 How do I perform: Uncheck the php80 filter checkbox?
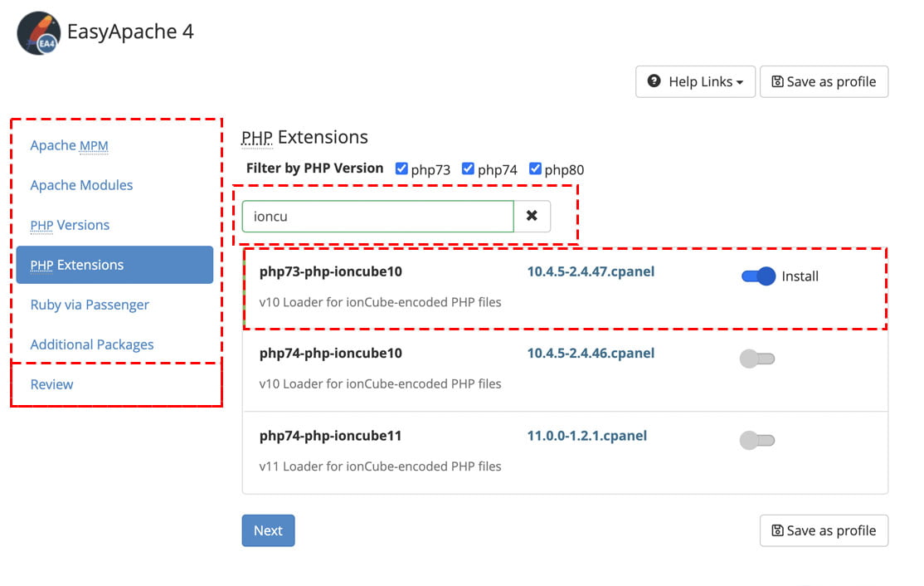coord(535,168)
